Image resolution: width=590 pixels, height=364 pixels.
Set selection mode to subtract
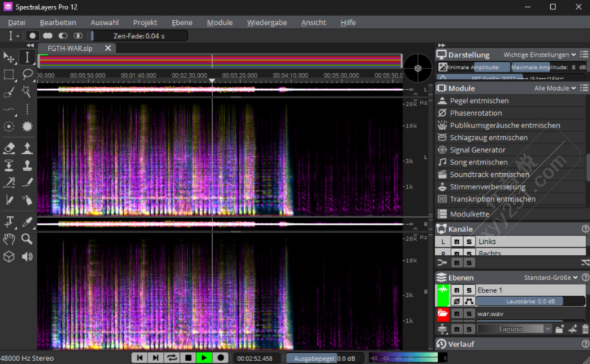(x=63, y=35)
